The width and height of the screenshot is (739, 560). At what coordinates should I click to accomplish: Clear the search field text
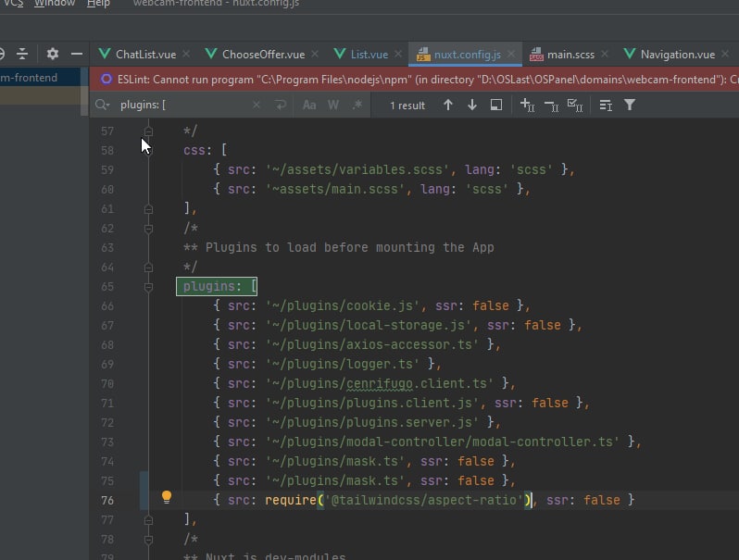point(257,105)
